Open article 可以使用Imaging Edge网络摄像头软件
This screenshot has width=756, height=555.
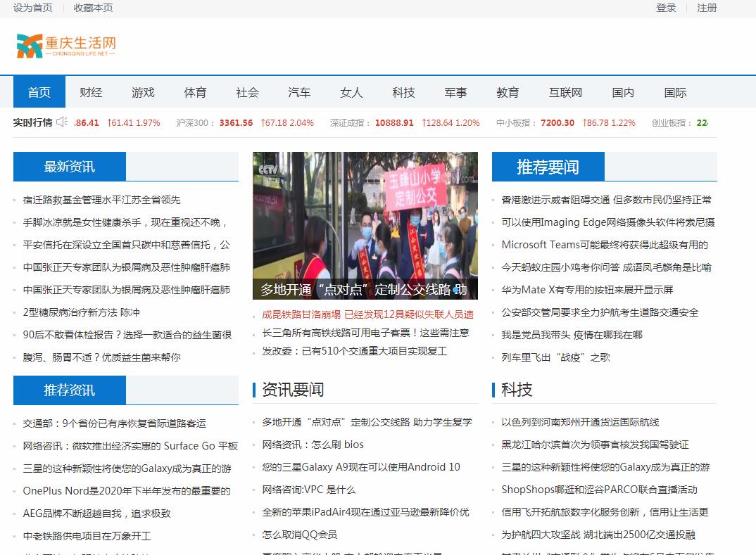point(608,222)
